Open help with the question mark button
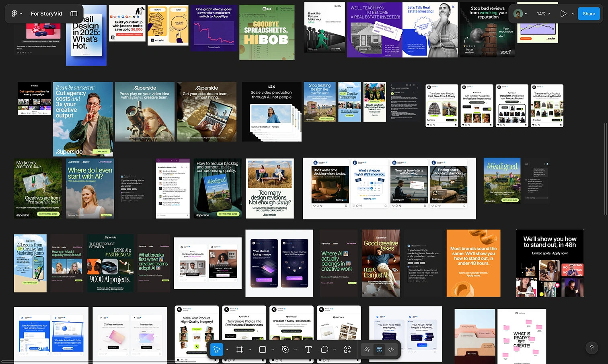 click(x=592, y=348)
